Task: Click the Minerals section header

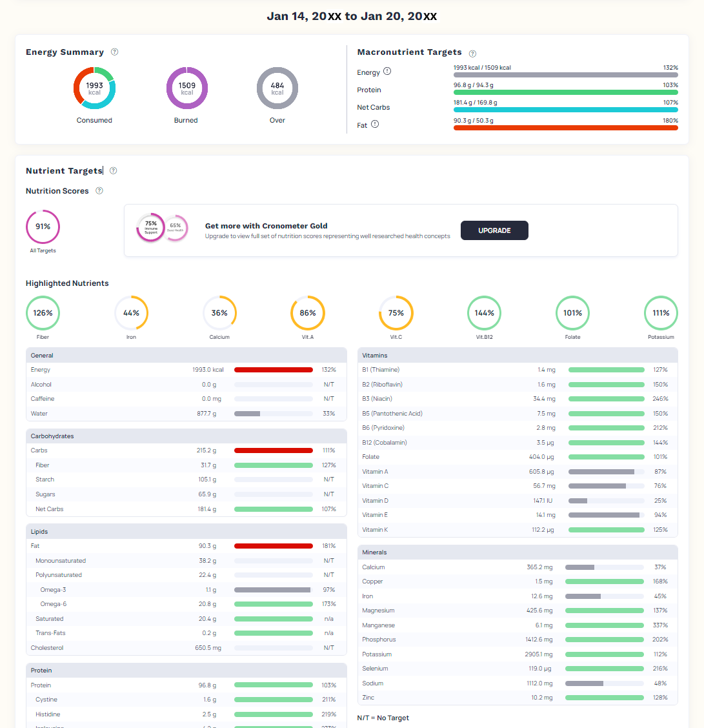Action: tap(518, 552)
